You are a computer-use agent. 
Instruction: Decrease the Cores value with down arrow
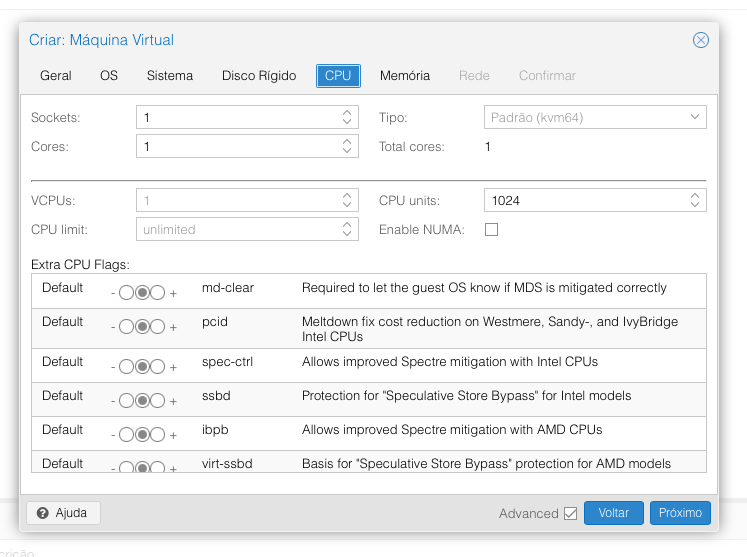[347, 151]
